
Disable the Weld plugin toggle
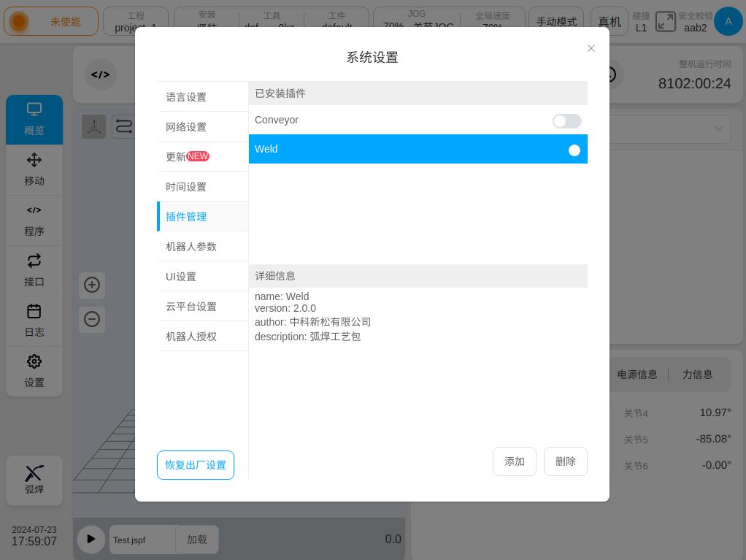click(567, 150)
